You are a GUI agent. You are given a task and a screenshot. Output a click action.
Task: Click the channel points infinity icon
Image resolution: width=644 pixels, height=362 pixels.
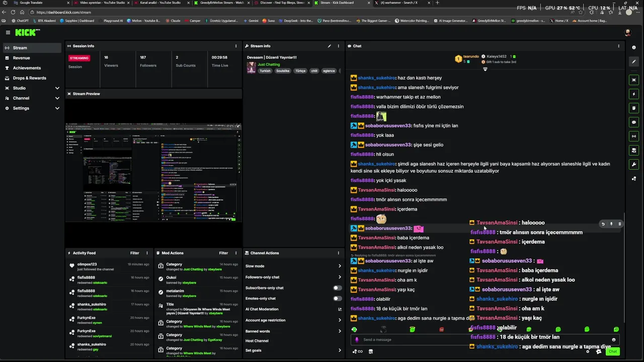point(358,351)
